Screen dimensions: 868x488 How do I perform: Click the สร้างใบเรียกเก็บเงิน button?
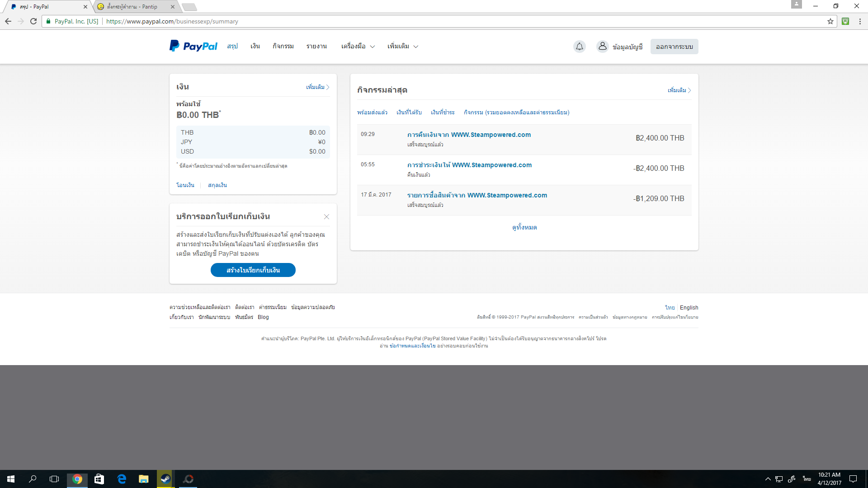pyautogui.click(x=253, y=270)
